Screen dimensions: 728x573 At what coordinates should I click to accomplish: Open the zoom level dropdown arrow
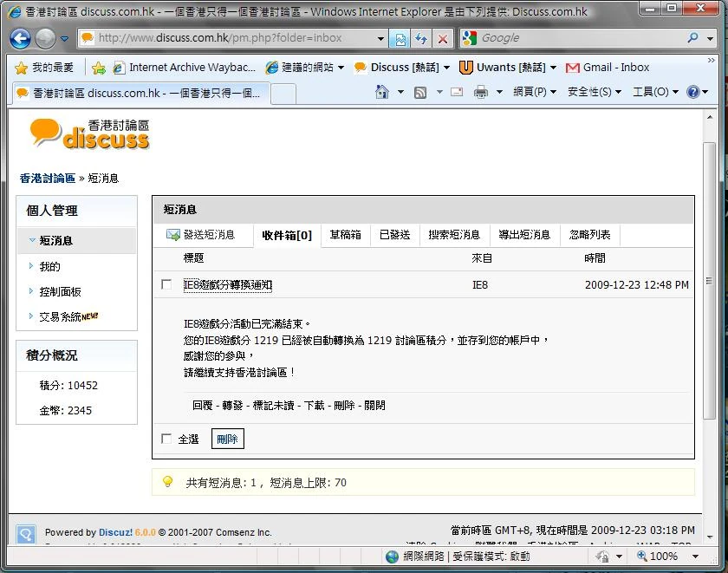coord(695,557)
